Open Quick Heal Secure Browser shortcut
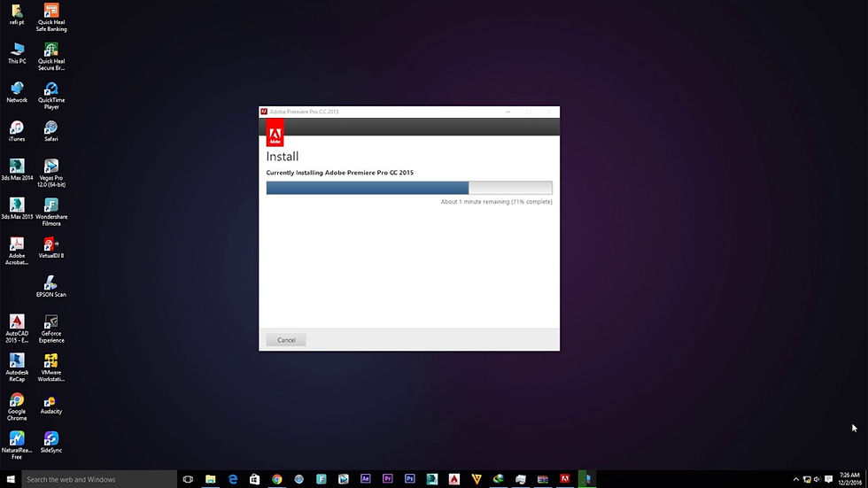 (x=51, y=57)
